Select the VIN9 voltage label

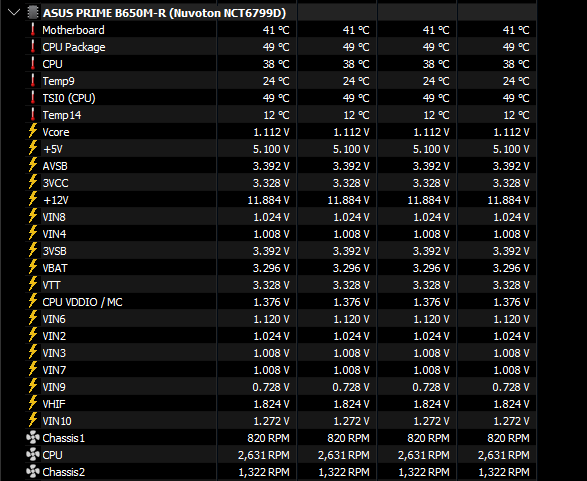tap(54, 387)
